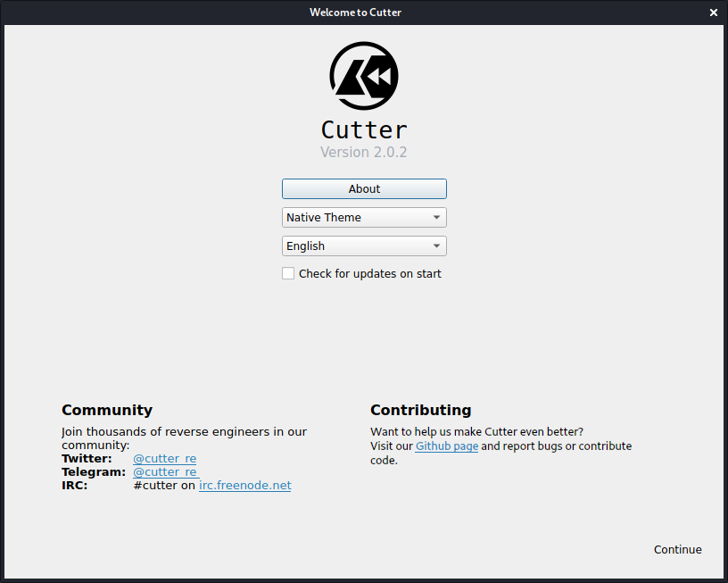Click the #cutter IRC channel text
The height and width of the screenshot is (583, 728).
(155, 486)
